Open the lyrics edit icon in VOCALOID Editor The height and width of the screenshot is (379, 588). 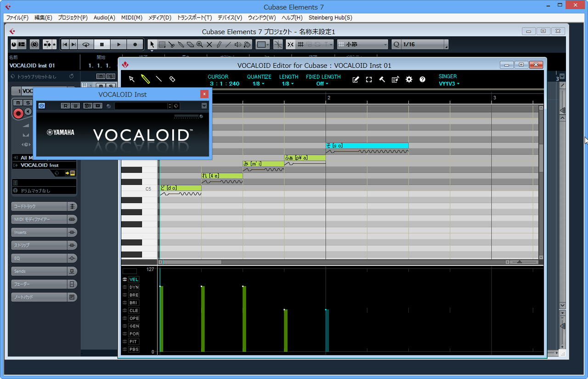click(355, 80)
